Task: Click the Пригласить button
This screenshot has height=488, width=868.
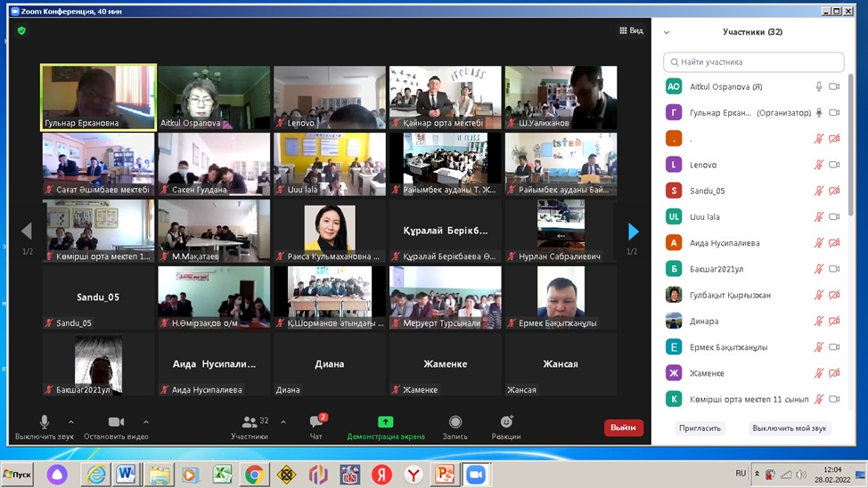Action: coord(700,428)
